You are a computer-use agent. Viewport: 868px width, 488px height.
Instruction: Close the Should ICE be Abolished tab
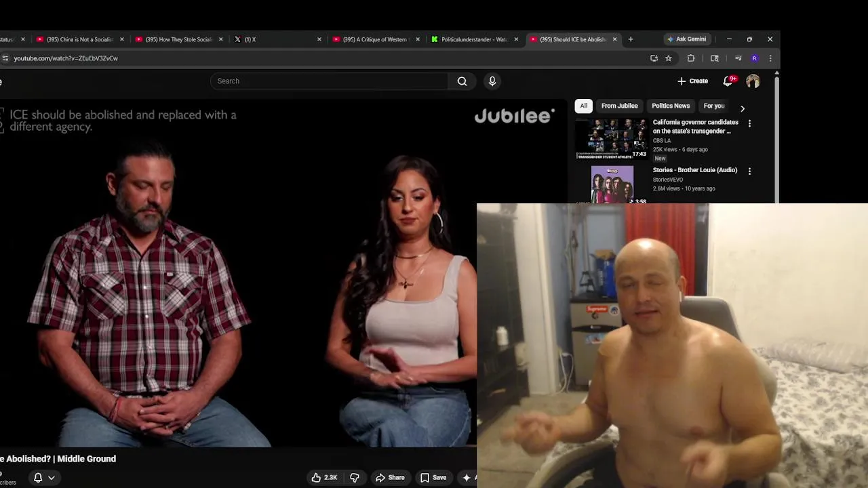(x=615, y=39)
